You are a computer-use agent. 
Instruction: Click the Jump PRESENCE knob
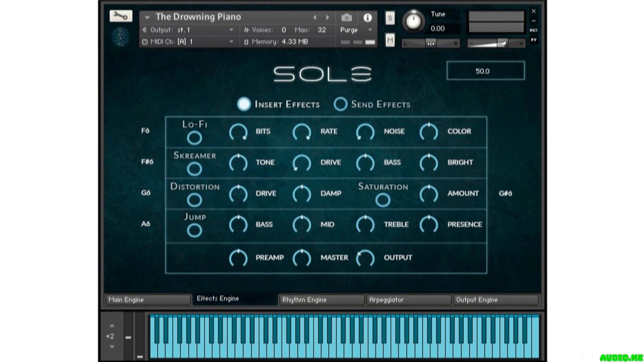pyautogui.click(x=429, y=224)
